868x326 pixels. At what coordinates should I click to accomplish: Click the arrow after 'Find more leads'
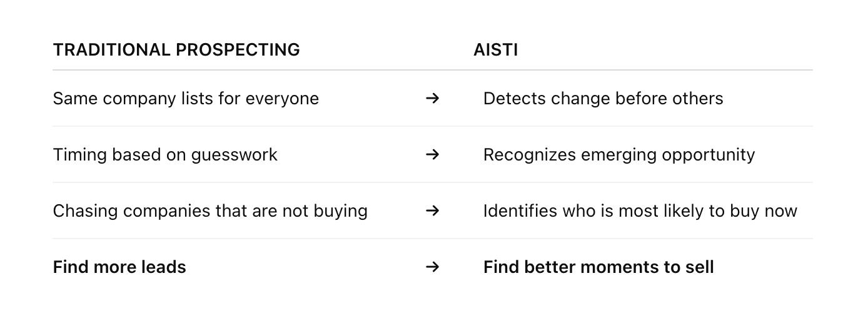tap(432, 267)
